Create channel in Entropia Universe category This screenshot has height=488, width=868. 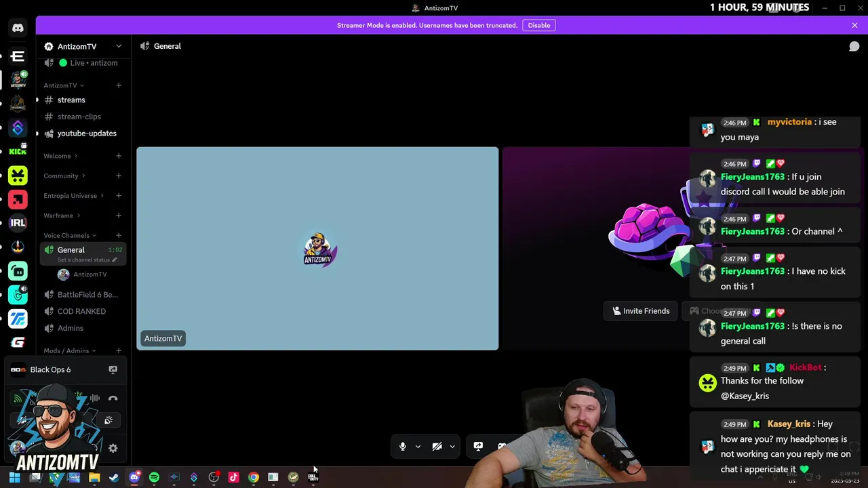pos(119,196)
